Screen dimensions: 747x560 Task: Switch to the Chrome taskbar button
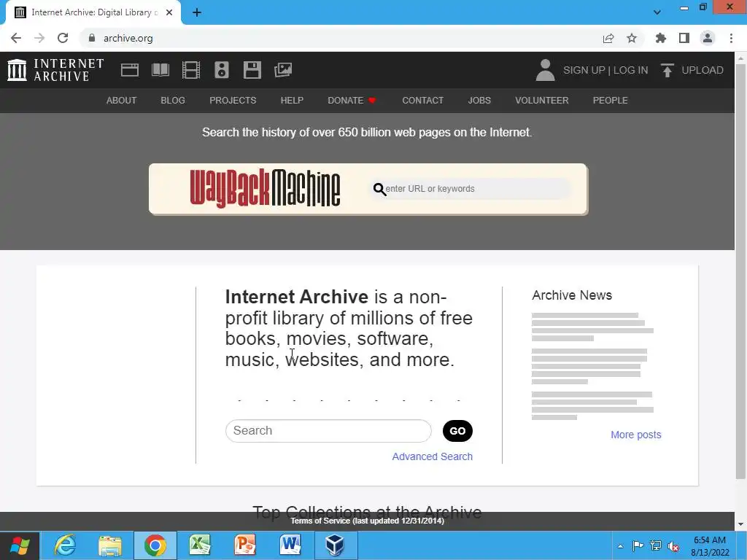[155, 545]
